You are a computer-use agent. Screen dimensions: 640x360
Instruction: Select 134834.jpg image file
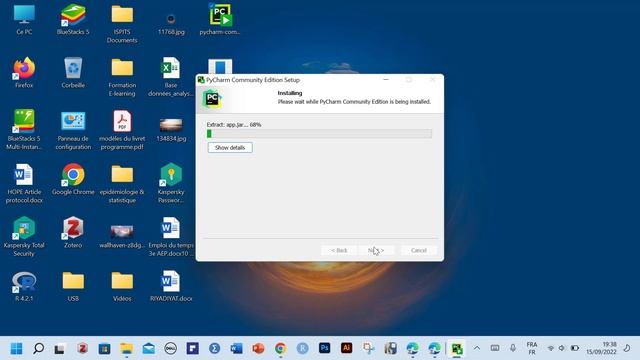click(171, 130)
